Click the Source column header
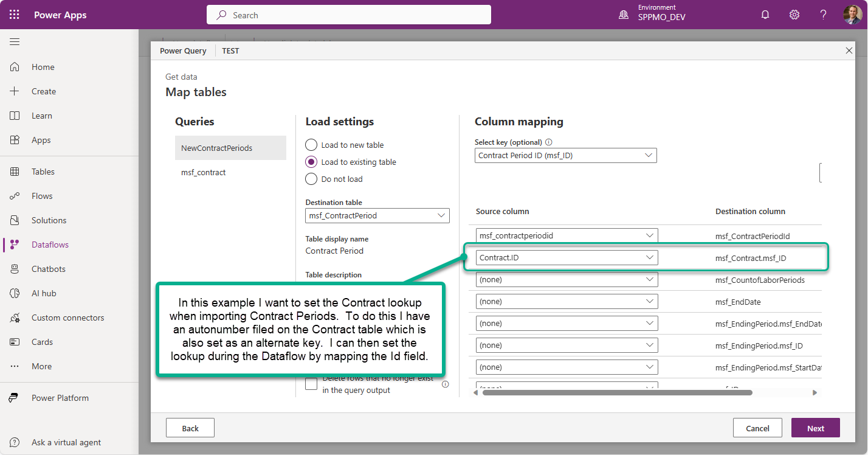Screen dimensions: 868x455 (503, 211)
